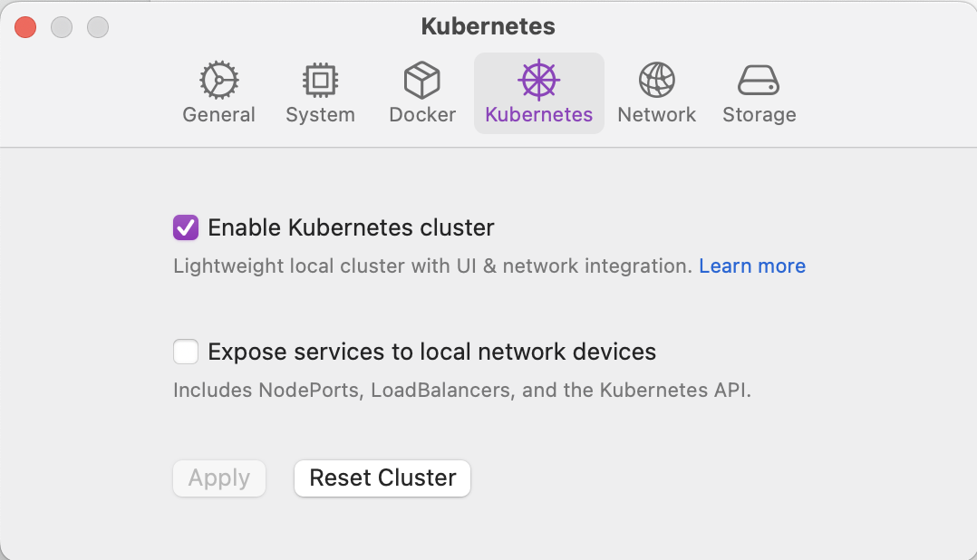Click the Kubernetes helm wheel icon
Image resolution: width=977 pixels, height=560 pixels.
(x=538, y=81)
